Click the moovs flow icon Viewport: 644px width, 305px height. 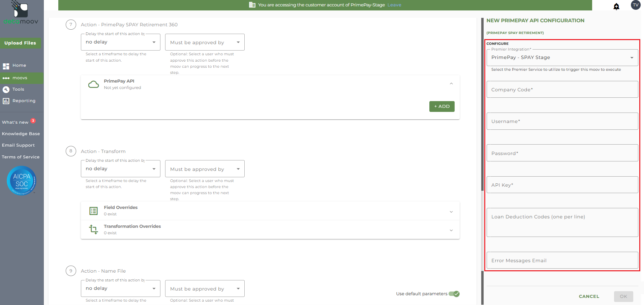[x=6, y=78]
